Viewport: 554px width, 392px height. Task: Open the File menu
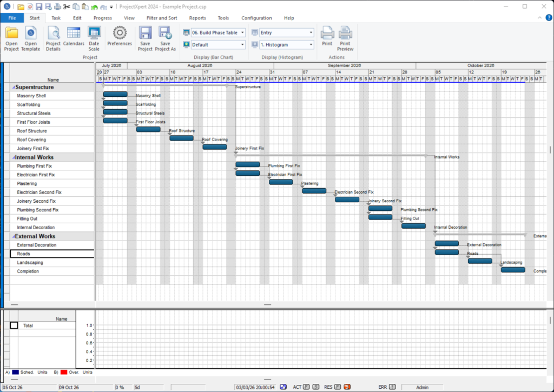click(x=12, y=18)
